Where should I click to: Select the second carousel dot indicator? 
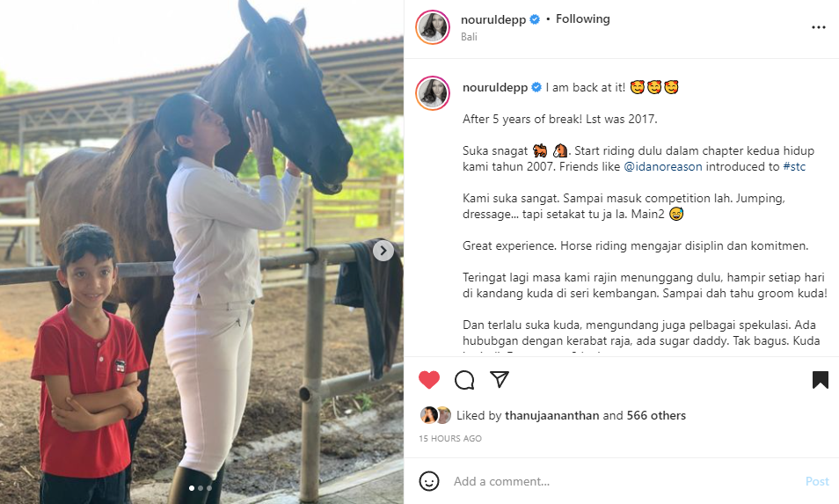[x=201, y=488]
